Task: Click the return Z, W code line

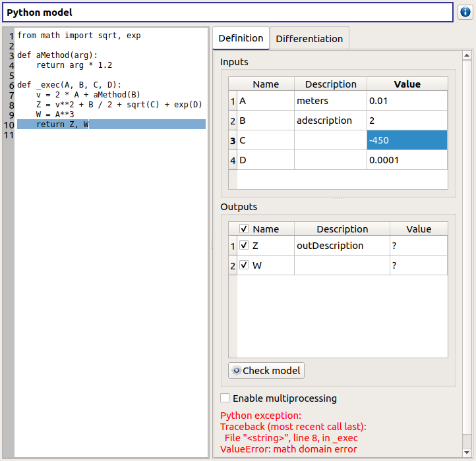Action: click(x=63, y=124)
